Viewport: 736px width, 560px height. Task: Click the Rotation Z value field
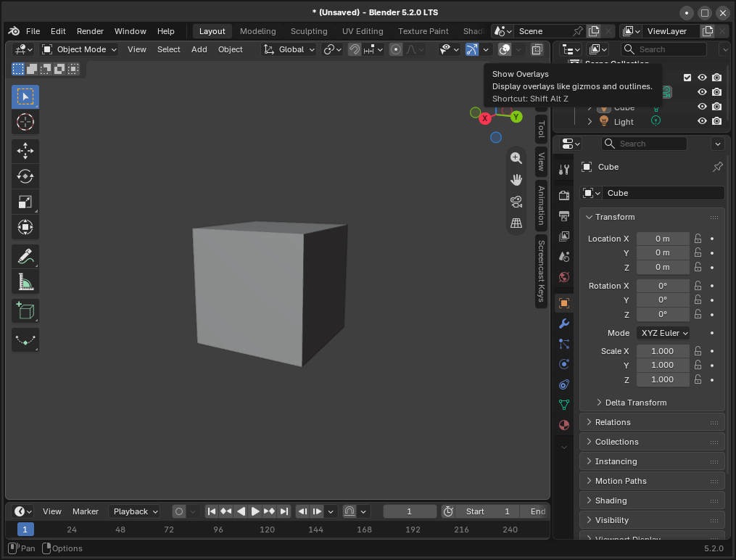point(663,314)
